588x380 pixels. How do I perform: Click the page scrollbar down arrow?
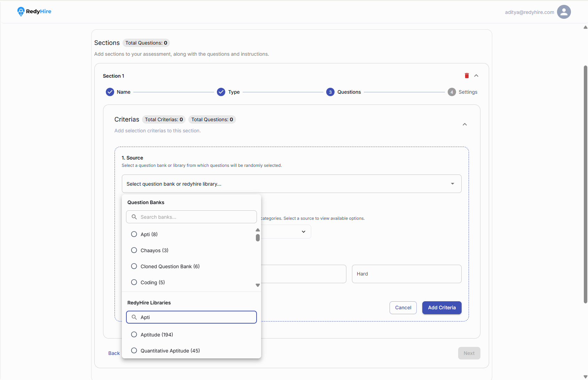click(x=585, y=377)
